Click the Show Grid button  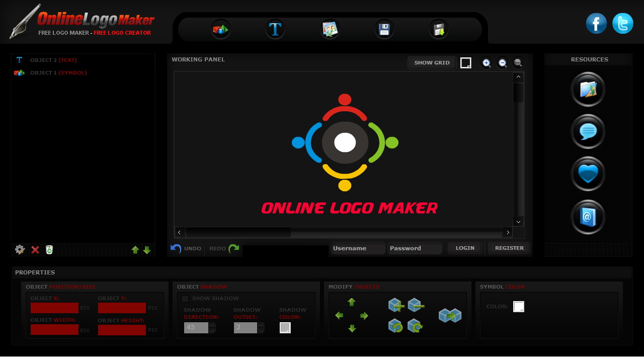point(432,63)
